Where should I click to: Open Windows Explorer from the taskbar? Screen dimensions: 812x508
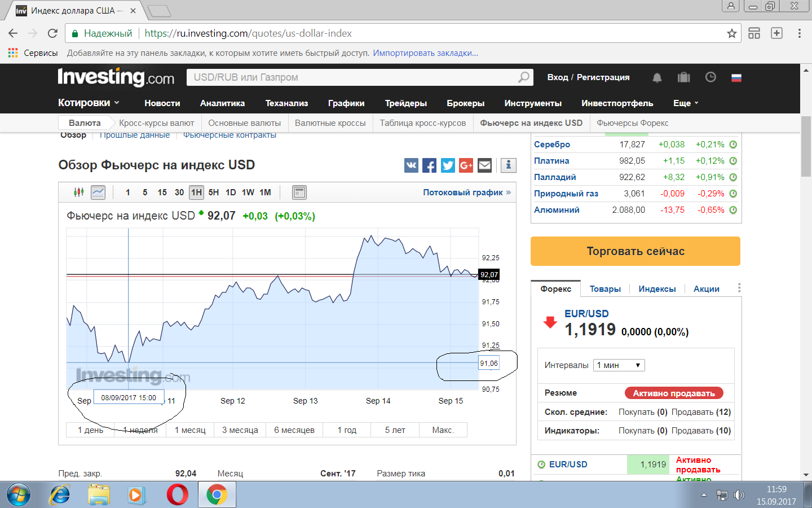(x=99, y=495)
